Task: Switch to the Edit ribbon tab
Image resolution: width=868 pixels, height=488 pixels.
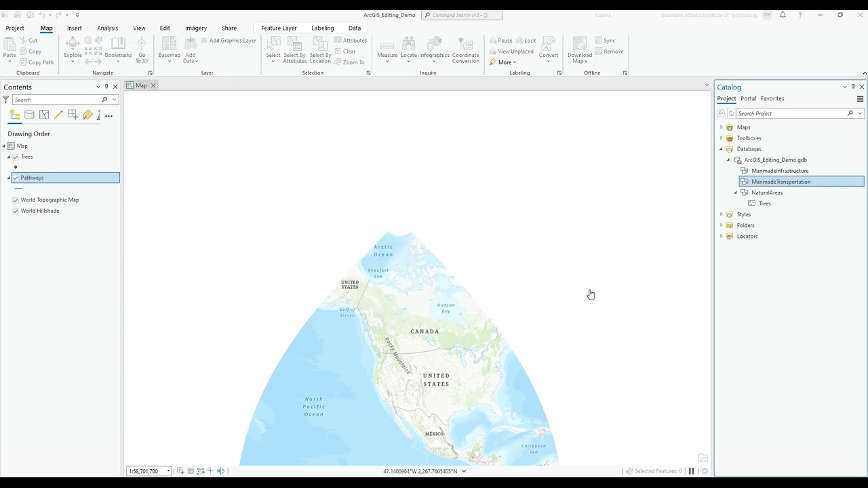Action: coord(165,28)
